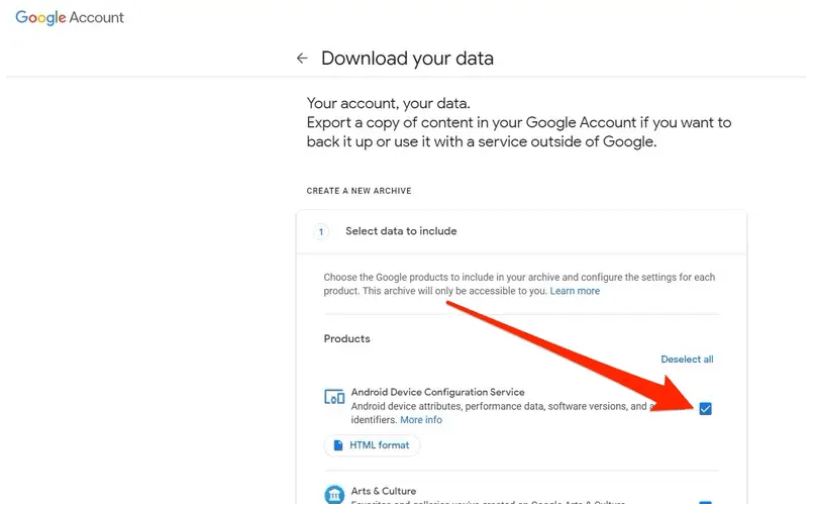Click the Download your data page title
814x518 pixels.
click(407, 58)
